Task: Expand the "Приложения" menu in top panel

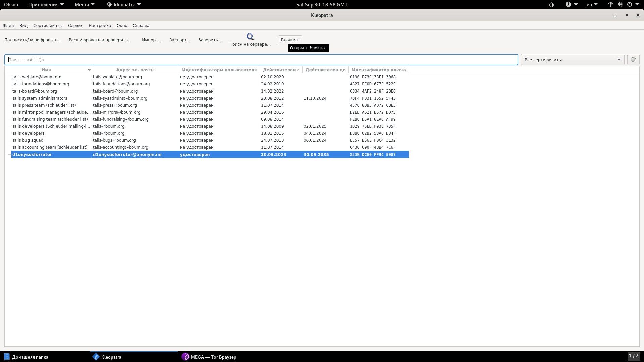Action: pos(46,5)
